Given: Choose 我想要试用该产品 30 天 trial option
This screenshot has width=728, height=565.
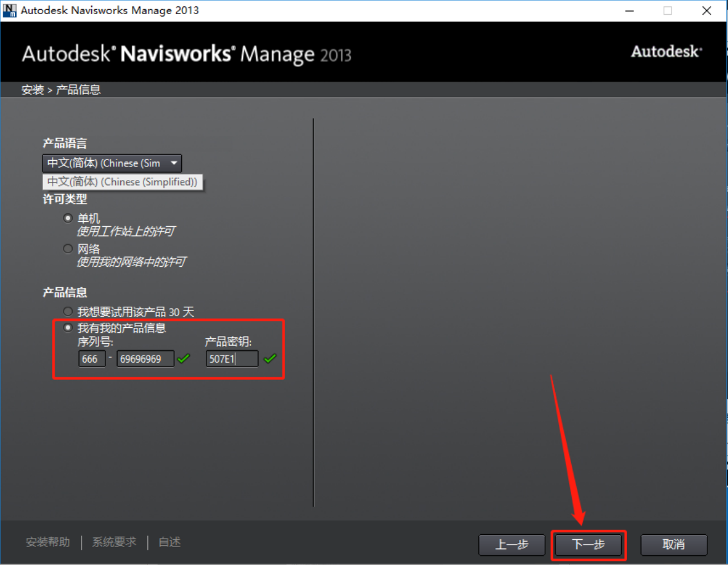Looking at the screenshot, I should pyautogui.click(x=68, y=312).
